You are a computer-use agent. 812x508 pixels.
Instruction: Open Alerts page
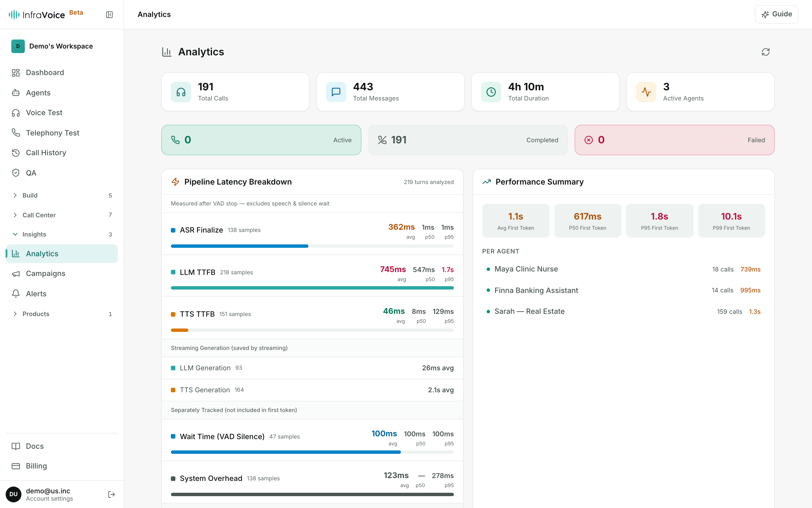[62, 294]
